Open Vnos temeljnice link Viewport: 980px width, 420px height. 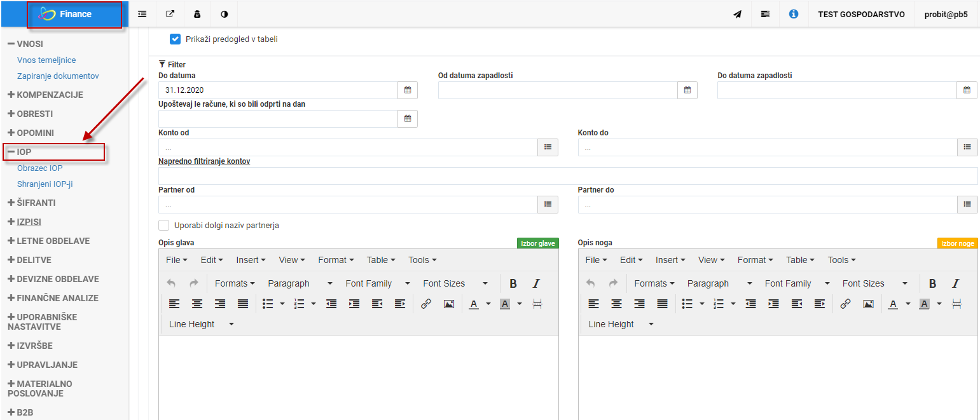46,60
